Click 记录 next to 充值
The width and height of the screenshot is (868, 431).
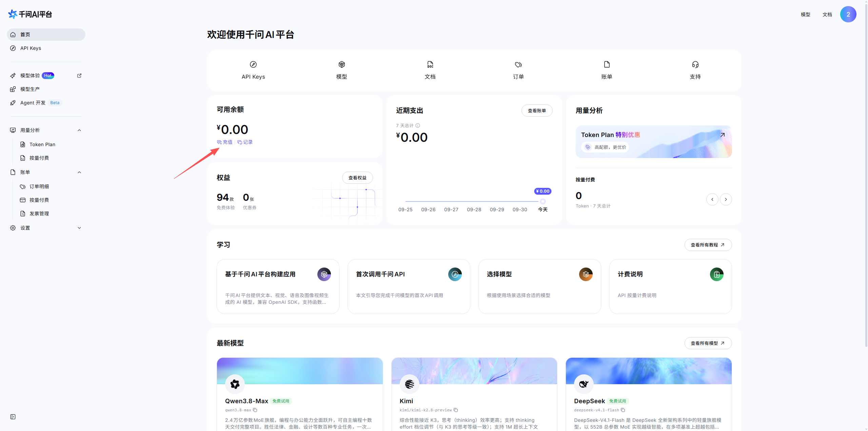[x=245, y=142]
